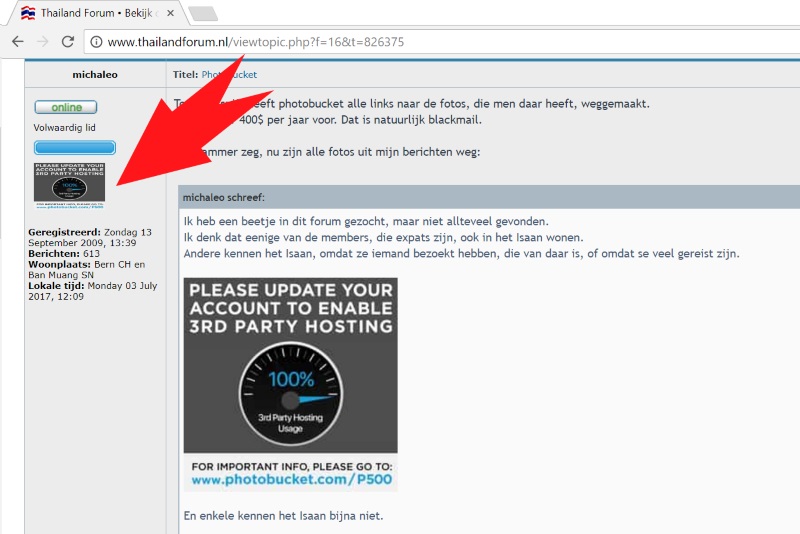Open a new tab with the blank tab button
This screenshot has width=800, height=534.
pyautogui.click(x=204, y=14)
